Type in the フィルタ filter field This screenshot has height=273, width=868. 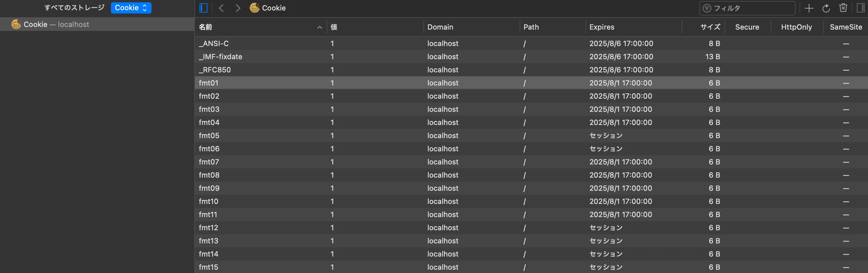coord(751,8)
